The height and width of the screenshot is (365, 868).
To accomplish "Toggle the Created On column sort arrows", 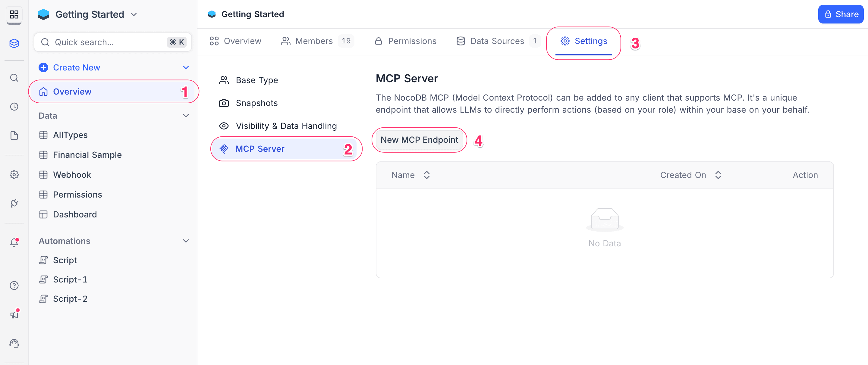I will (718, 175).
